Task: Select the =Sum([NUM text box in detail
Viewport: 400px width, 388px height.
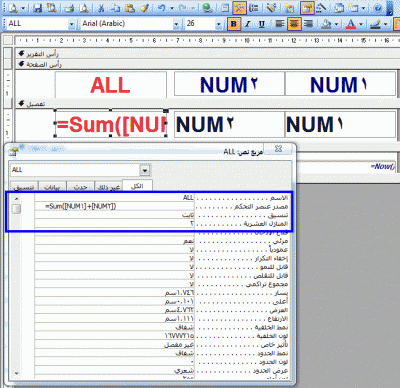Action: [111, 123]
